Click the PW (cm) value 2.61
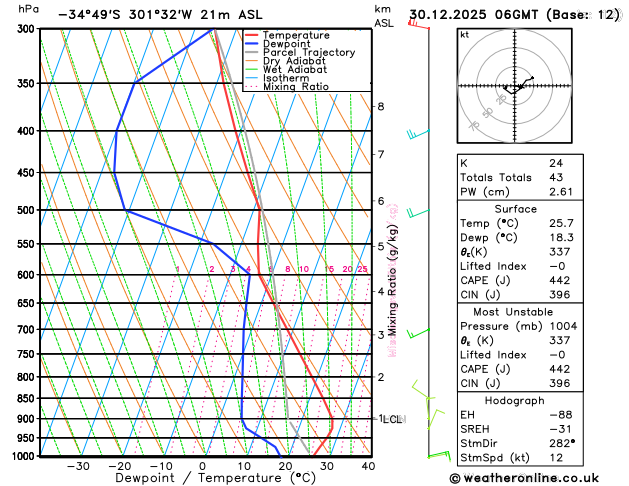 pos(561,192)
